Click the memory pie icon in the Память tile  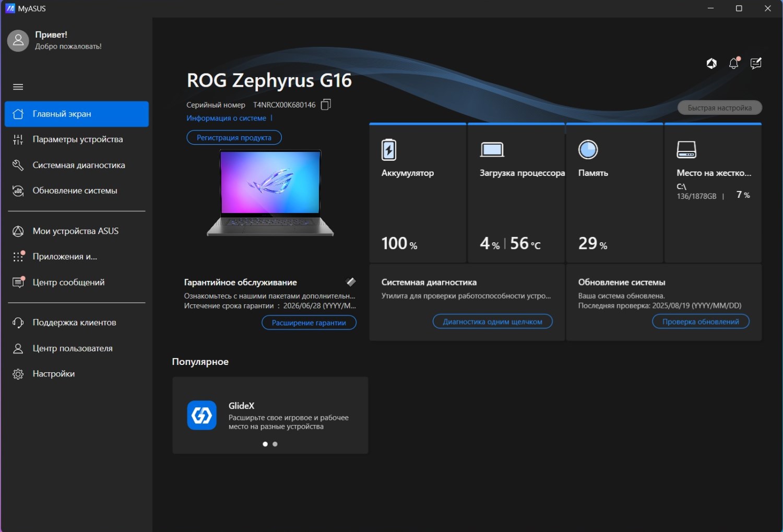click(x=588, y=150)
